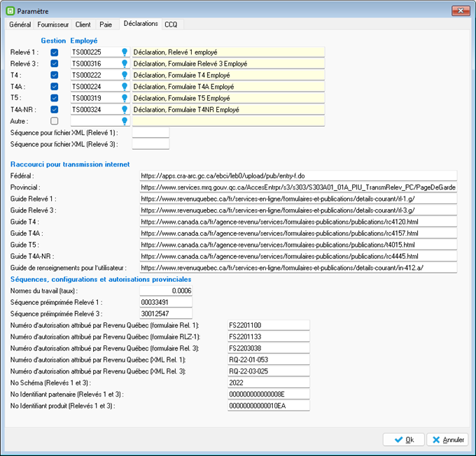The width and height of the screenshot is (476, 456).
Task: Click the Normes du travail taux field
Action: 166,291
